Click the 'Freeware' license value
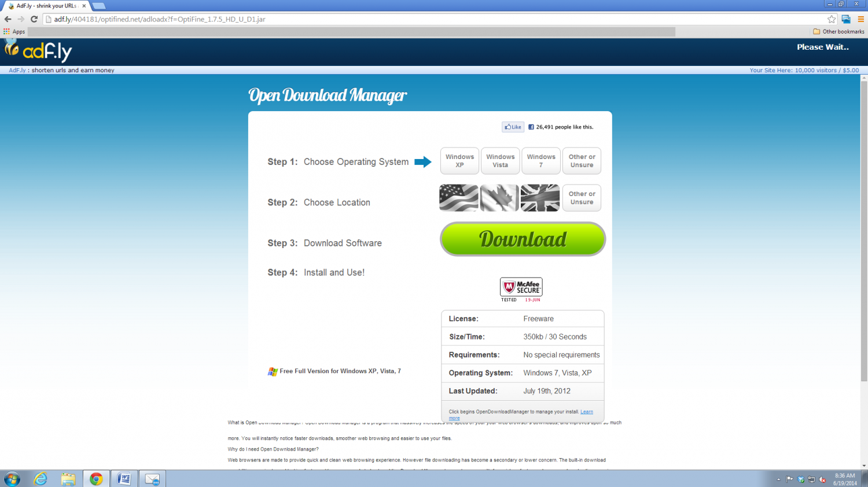The width and height of the screenshot is (868, 487). pos(538,319)
